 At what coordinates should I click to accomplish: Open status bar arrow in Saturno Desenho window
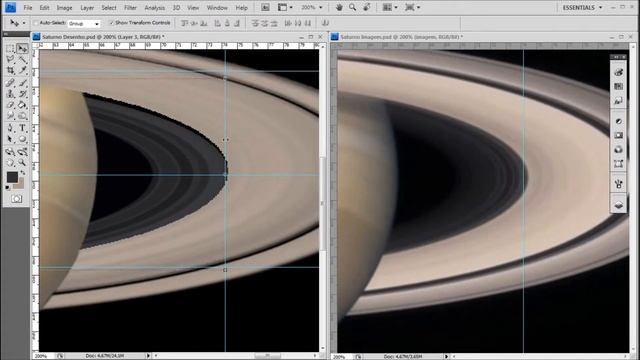click(x=149, y=356)
